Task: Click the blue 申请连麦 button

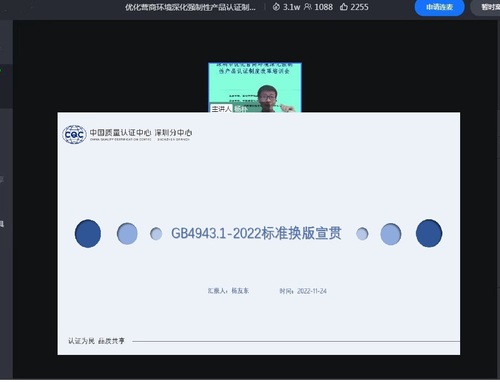Action: (439, 7)
